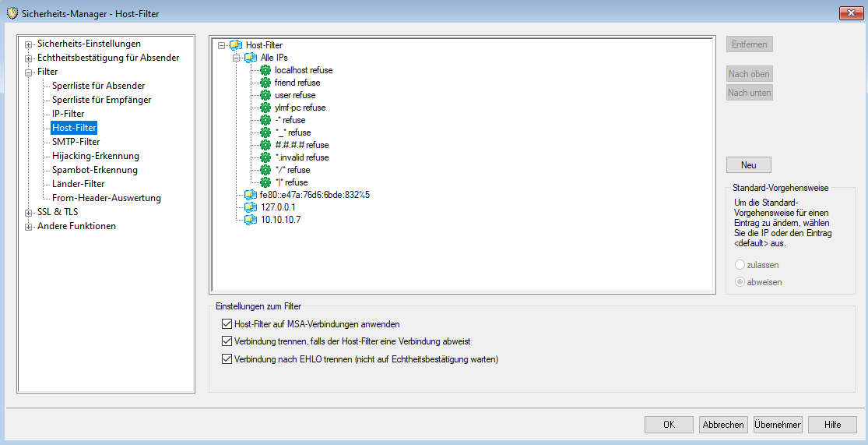The height and width of the screenshot is (445, 868).
Task: Expand the SSL & TLS node
Action: (29, 213)
